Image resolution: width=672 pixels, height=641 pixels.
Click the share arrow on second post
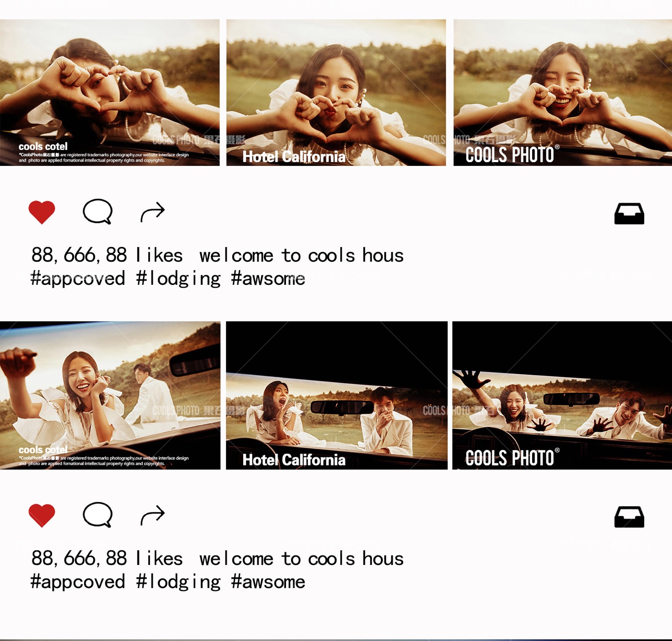153,515
